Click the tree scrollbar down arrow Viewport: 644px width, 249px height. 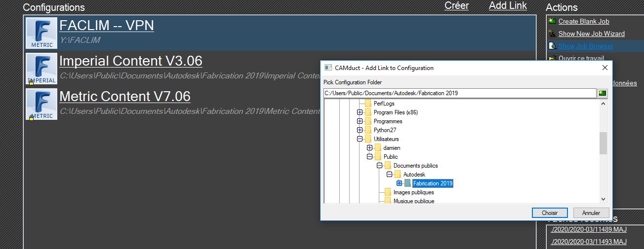click(x=603, y=199)
